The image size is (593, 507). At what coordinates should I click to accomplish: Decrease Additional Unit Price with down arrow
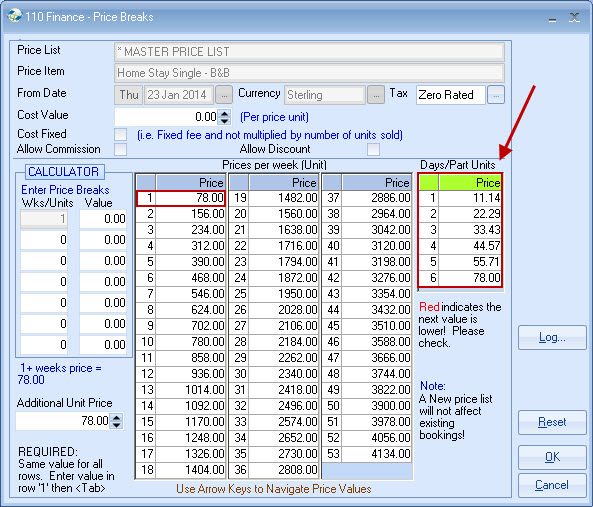pyautogui.click(x=116, y=425)
